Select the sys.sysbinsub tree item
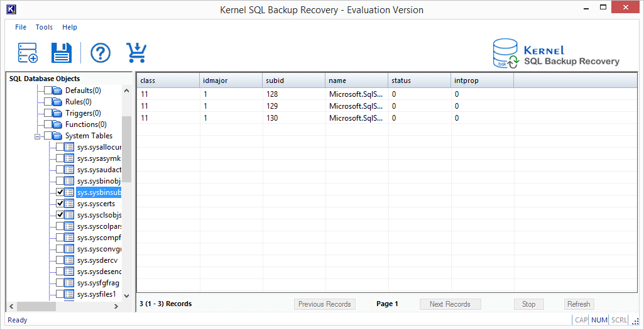Image resolution: width=644 pixels, height=330 pixels. coord(99,192)
